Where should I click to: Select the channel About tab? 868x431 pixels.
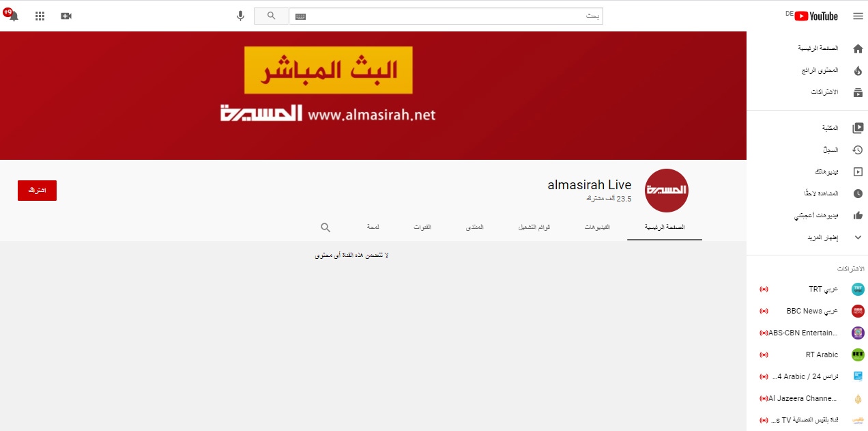click(x=373, y=227)
